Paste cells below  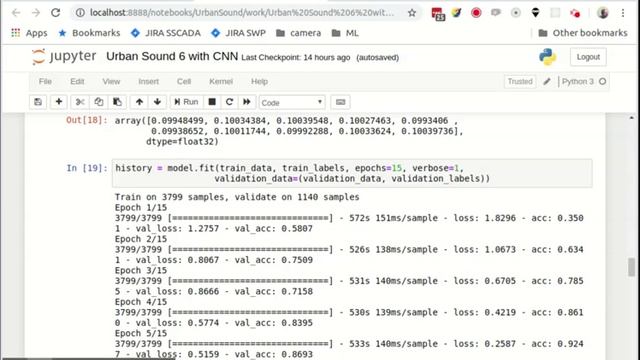click(117, 102)
